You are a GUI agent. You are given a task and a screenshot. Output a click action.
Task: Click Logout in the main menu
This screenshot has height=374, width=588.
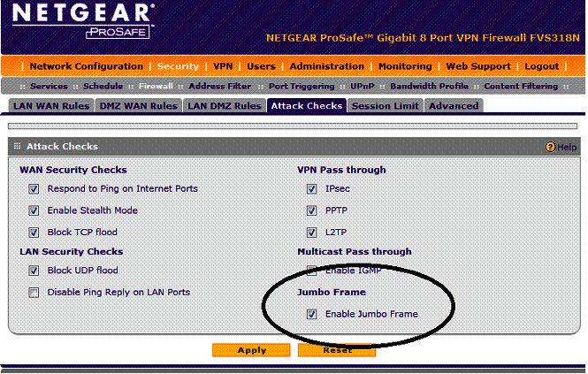pyautogui.click(x=541, y=66)
